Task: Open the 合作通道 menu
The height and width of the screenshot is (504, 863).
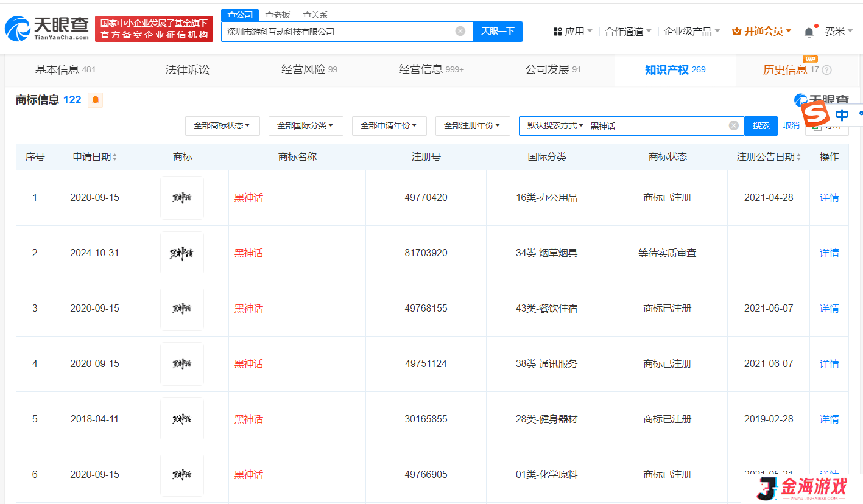Action: (628, 31)
